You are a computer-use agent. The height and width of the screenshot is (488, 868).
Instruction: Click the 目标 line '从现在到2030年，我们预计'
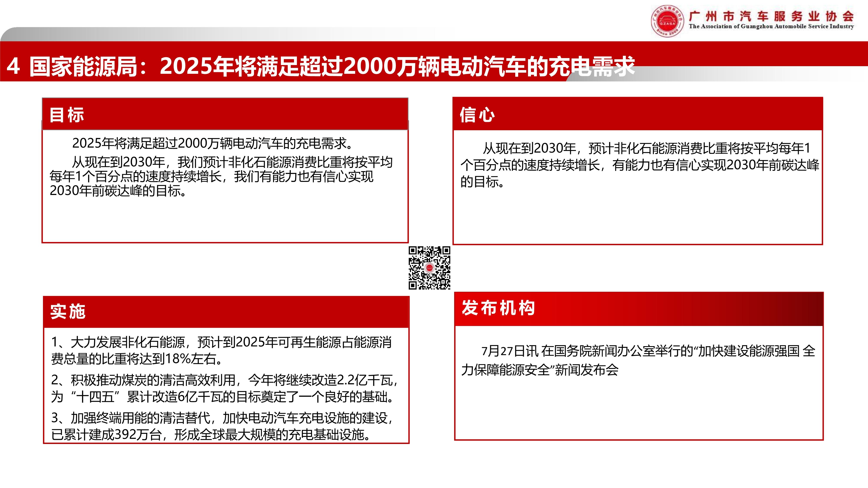click(x=232, y=162)
